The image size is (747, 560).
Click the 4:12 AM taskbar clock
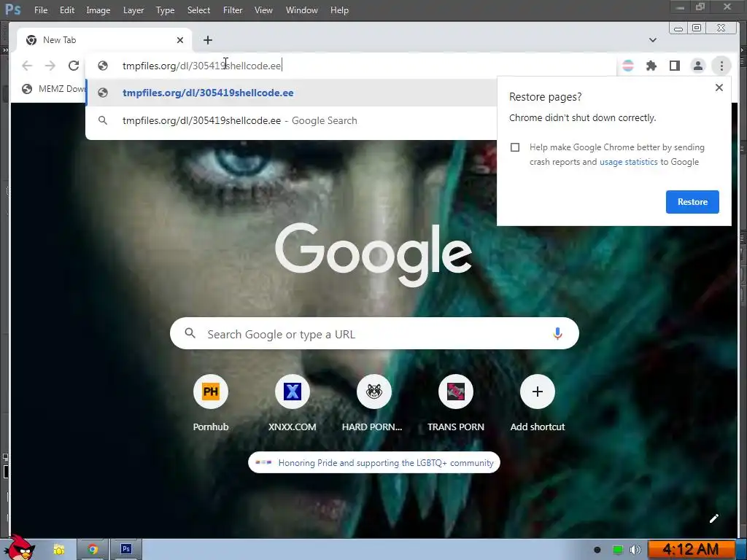coord(690,550)
